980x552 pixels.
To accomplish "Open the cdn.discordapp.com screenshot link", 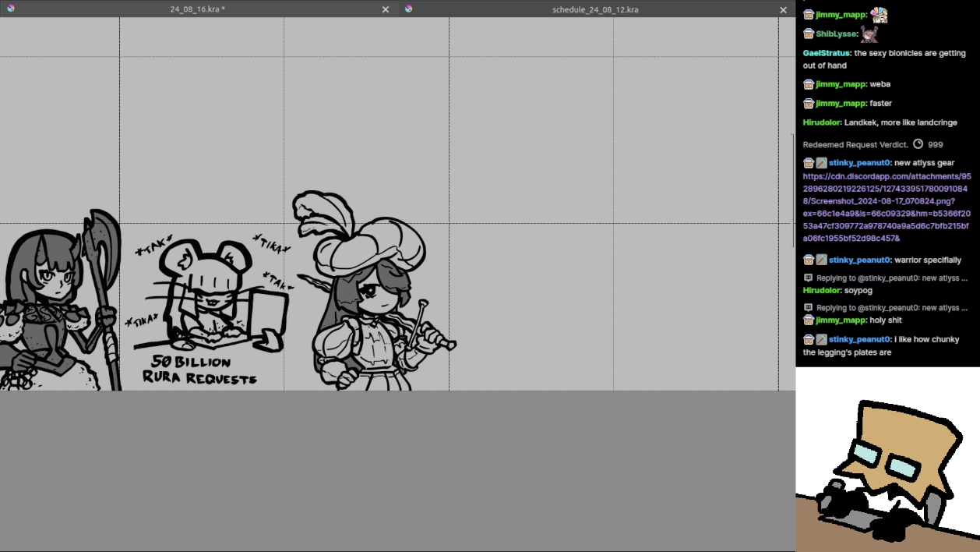I will 887,207.
